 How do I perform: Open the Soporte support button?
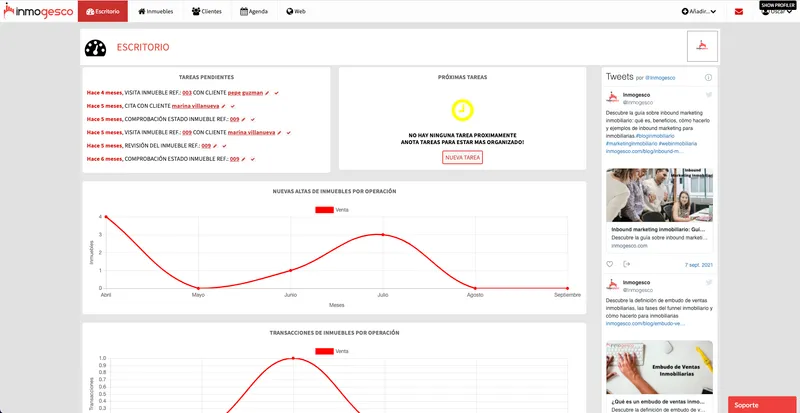pyautogui.click(x=762, y=404)
